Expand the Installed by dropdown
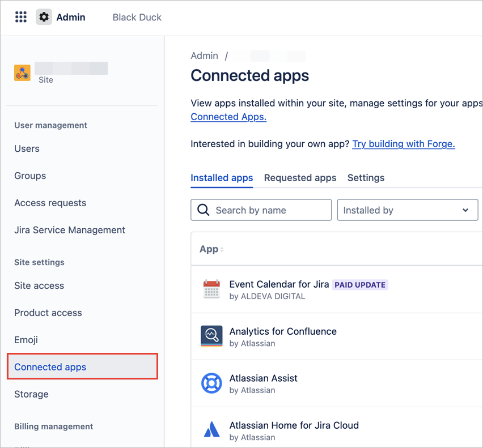The height and width of the screenshot is (448, 483). point(408,210)
